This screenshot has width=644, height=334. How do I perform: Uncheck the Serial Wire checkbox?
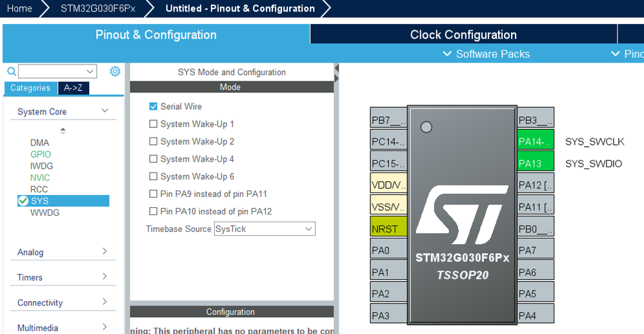[x=153, y=106]
